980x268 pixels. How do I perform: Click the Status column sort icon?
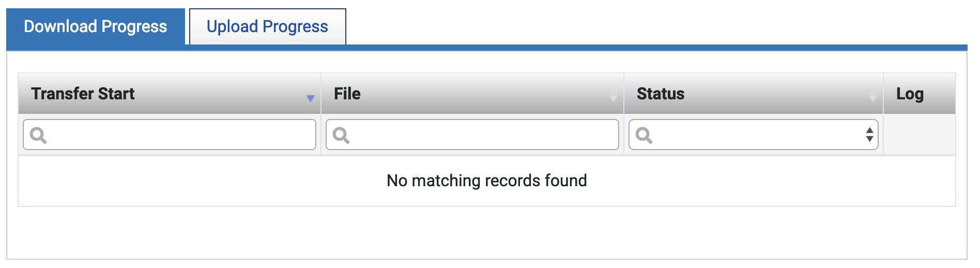(872, 96)
